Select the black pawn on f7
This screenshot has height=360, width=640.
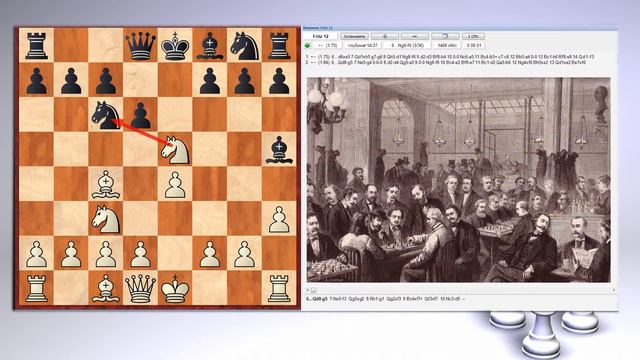209,80
